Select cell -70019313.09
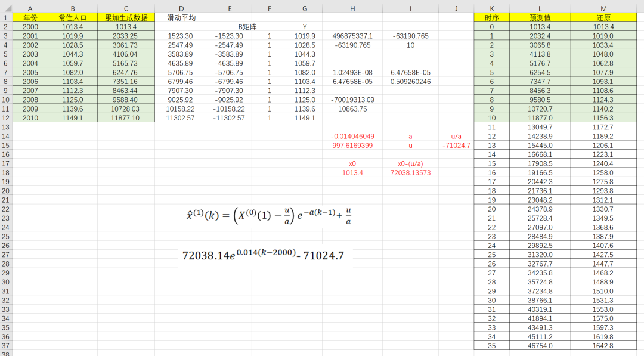644x356 pixels. pos(352,100)
